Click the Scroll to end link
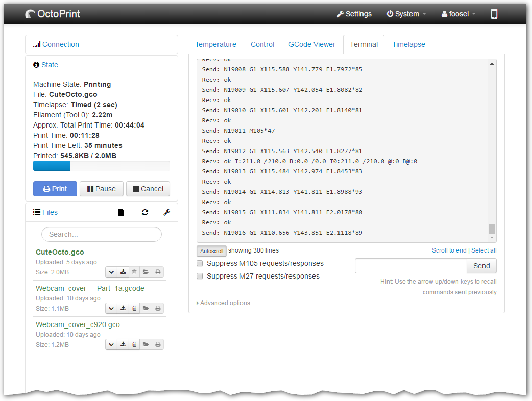Screen dimensions: 532x401 (x=449, y=250)
